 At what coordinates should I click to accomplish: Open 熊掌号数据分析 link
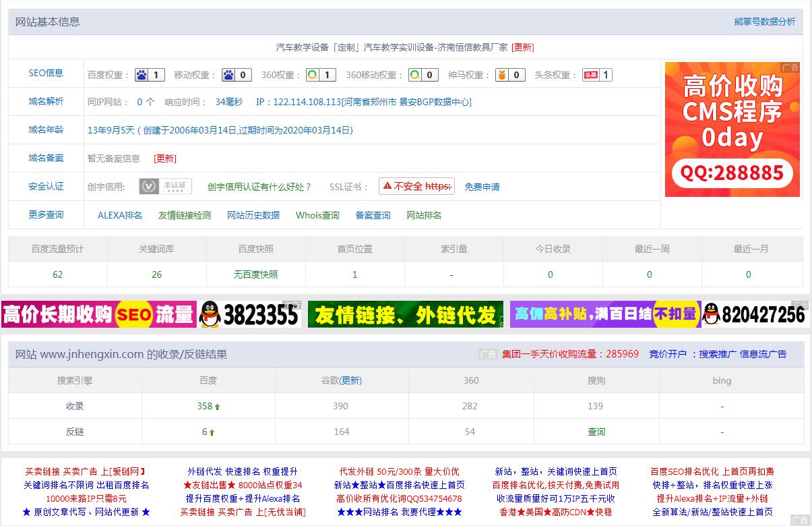click(765, 22)
